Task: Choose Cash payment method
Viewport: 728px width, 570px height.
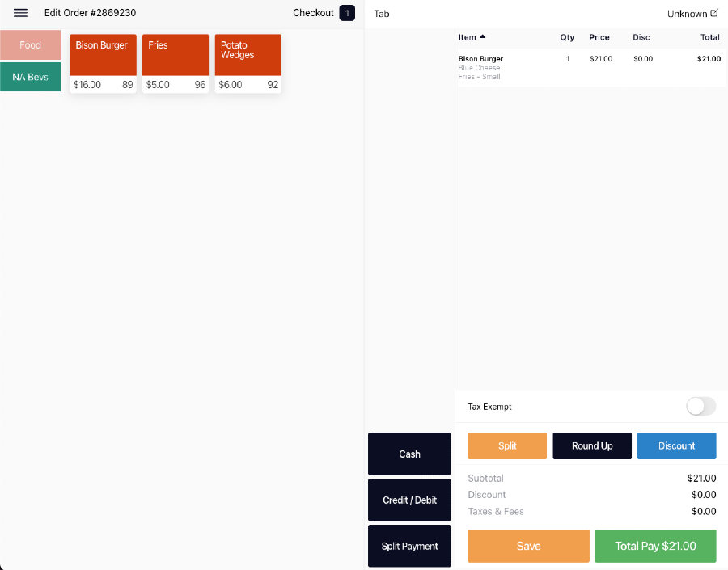Action: 409,454
